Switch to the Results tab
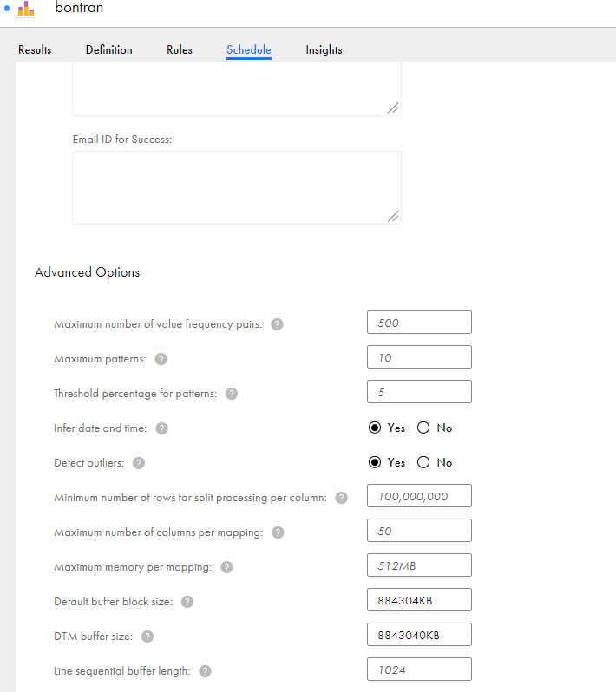The image size is (616, 692). (x=35, y=50)
